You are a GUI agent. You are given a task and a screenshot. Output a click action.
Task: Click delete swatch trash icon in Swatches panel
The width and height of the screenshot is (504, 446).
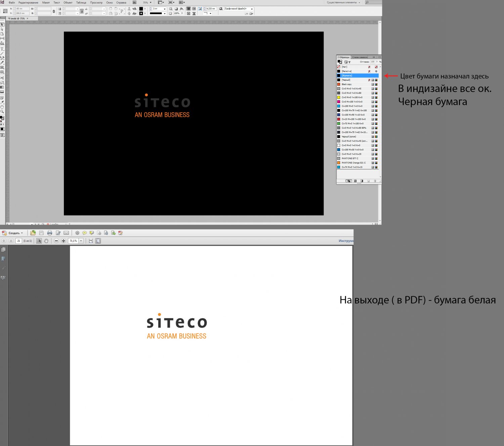(375, 181)
